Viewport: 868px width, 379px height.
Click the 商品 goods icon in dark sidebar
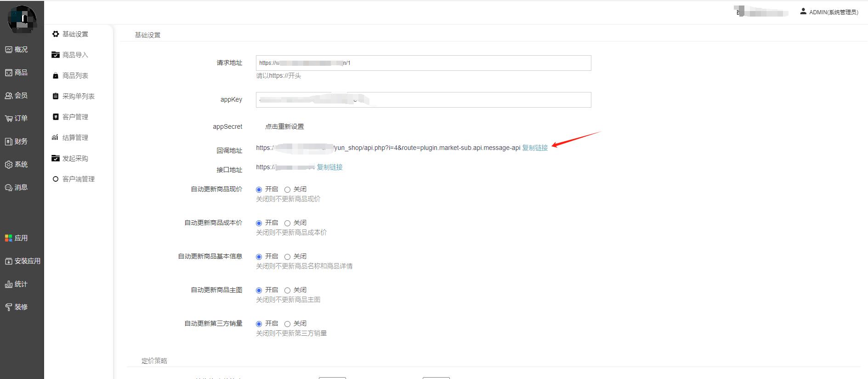coord(9,73)
